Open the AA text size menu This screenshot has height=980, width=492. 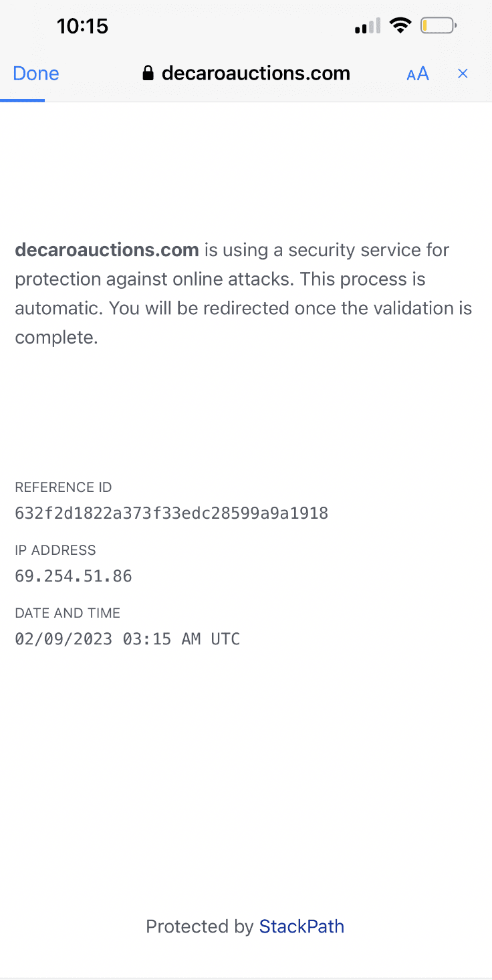click(x=418, y=74)
